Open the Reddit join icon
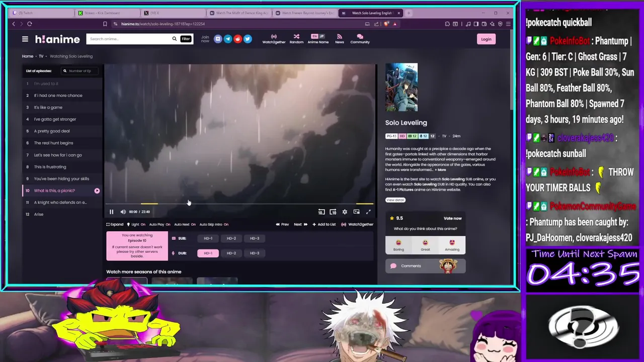 point(237,39)
